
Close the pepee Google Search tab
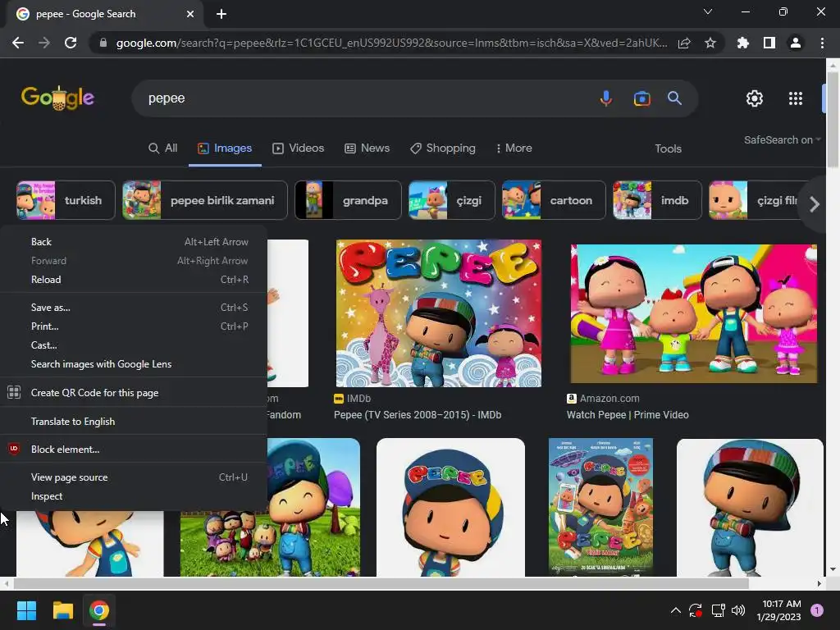click(190, 14)
